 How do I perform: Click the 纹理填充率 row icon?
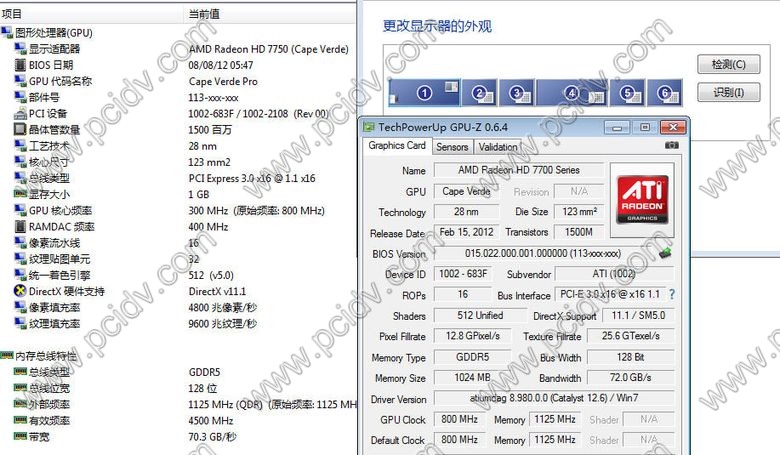coord(20,324)
